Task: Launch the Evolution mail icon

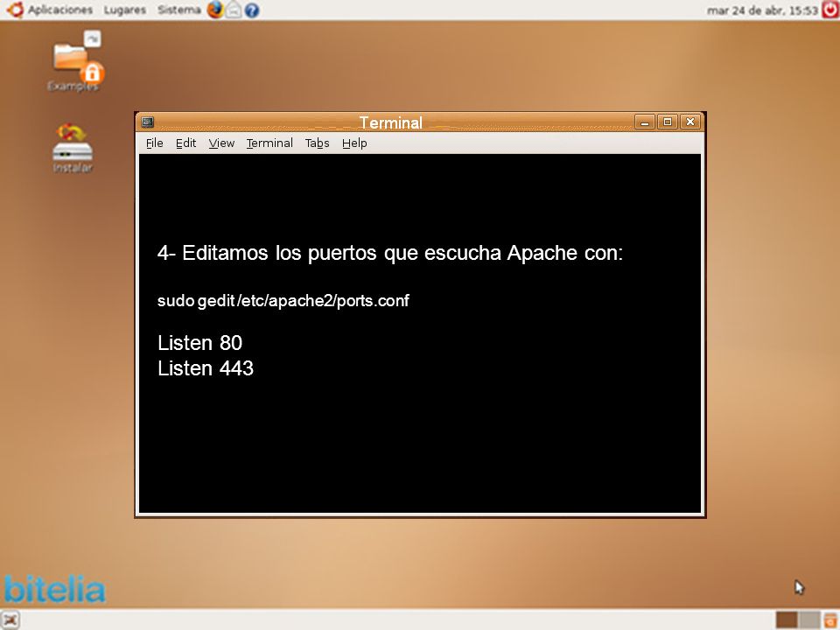Action: point(234,10)
